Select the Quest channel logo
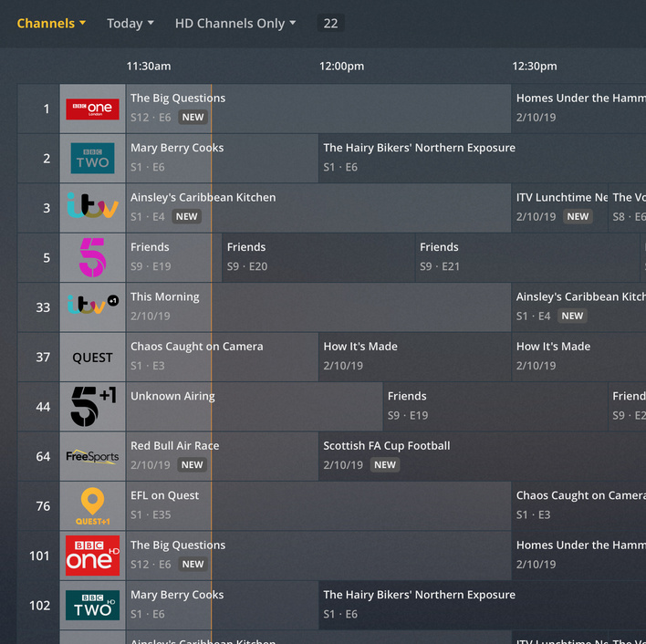Screen dimensions: 646x644 coord(93,357)
